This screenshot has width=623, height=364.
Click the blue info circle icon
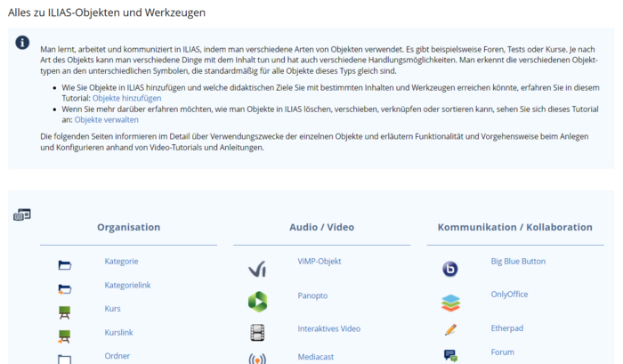(x=23, y=44)
